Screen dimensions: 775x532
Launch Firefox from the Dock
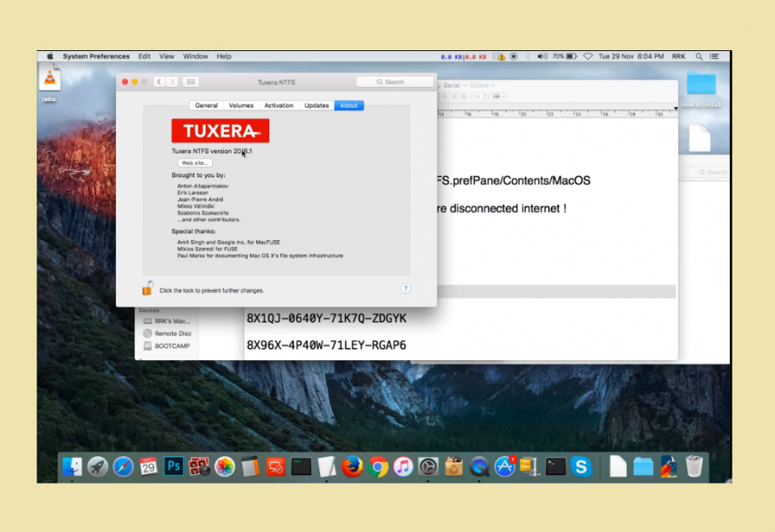[352, 466]
